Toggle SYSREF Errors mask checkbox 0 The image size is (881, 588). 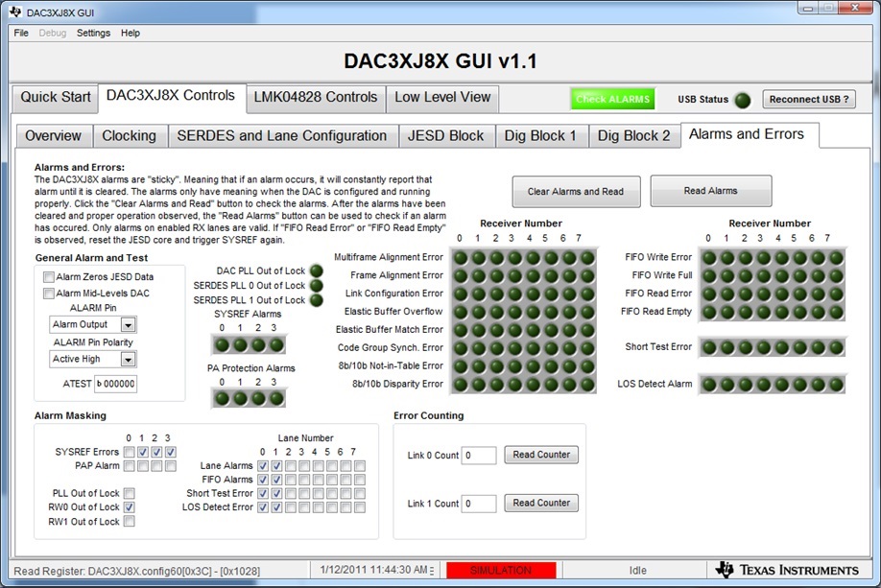click(130, 452)
